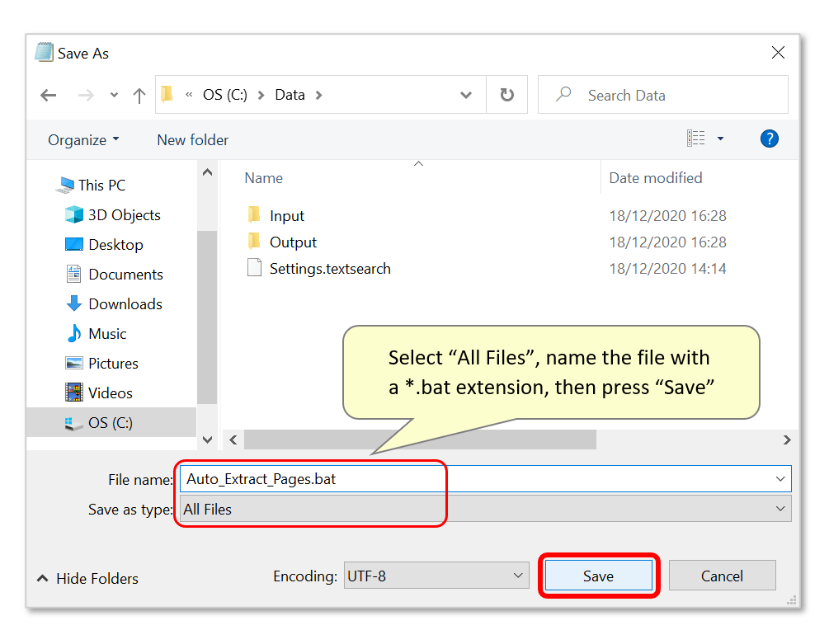Image resolution: width=829 pixels, height=644 pixels.
Task: Click the Cancel button
Action: tap(723, 576)
